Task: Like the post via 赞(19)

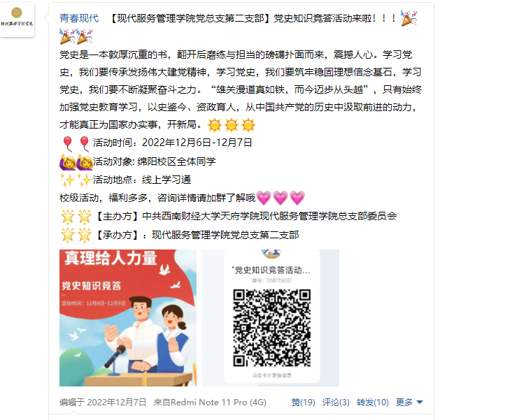Action: click(304, 403)
